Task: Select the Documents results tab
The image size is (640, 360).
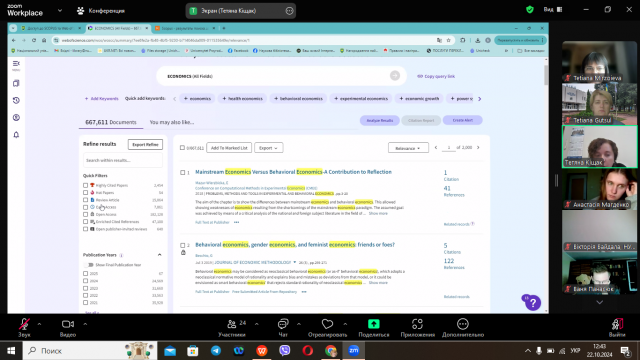Action: pos(111,122)
